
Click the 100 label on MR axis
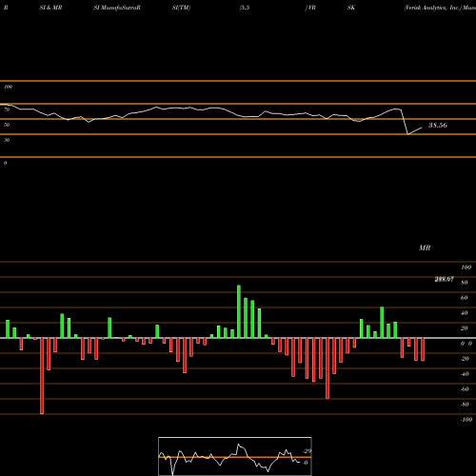466,268
